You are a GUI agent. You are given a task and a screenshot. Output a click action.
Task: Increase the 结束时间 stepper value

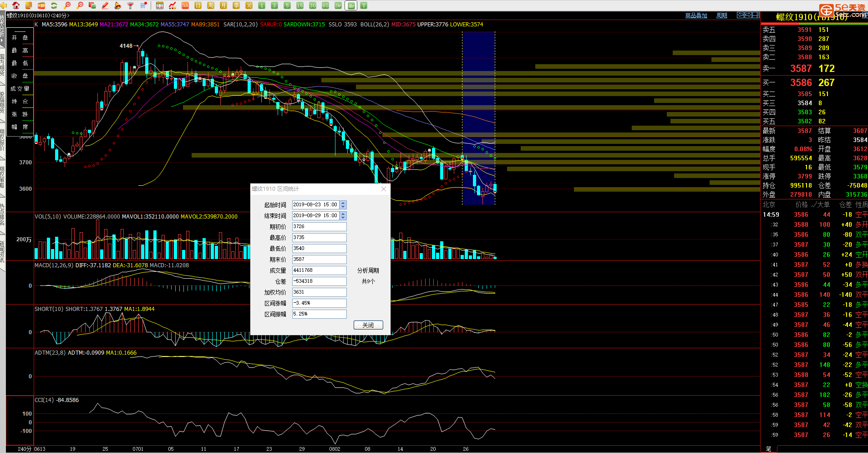(343, 214)
